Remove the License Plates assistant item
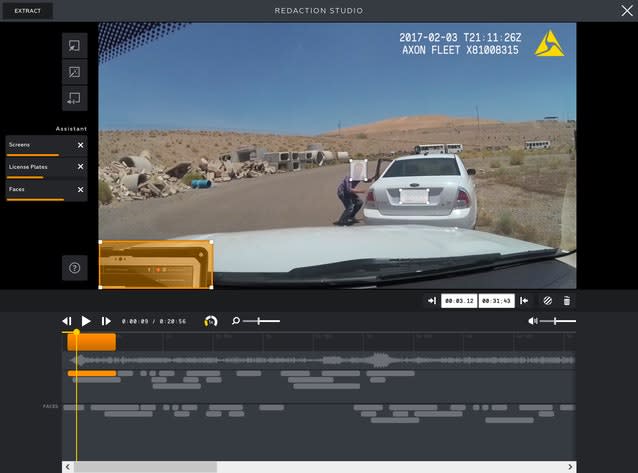The height and width of the screenshot is (473, 638). pyautogui.click(x=81, y=167)
